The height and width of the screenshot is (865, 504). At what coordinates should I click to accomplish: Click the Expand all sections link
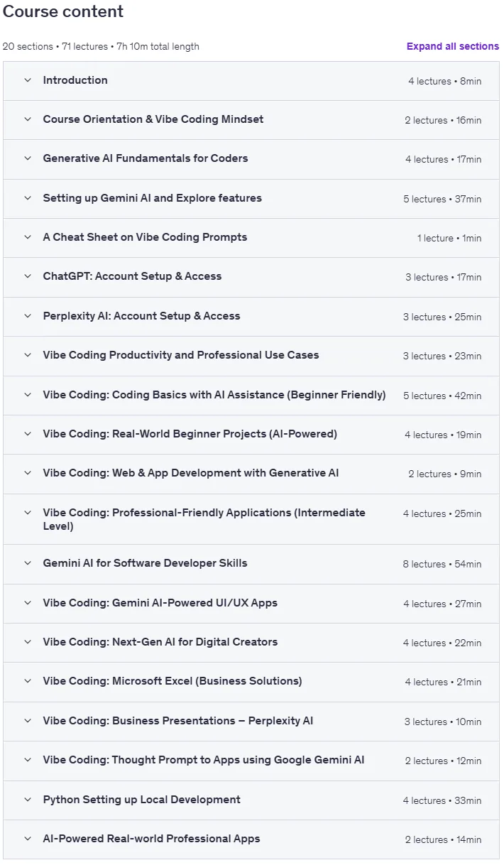coord(453,46)
